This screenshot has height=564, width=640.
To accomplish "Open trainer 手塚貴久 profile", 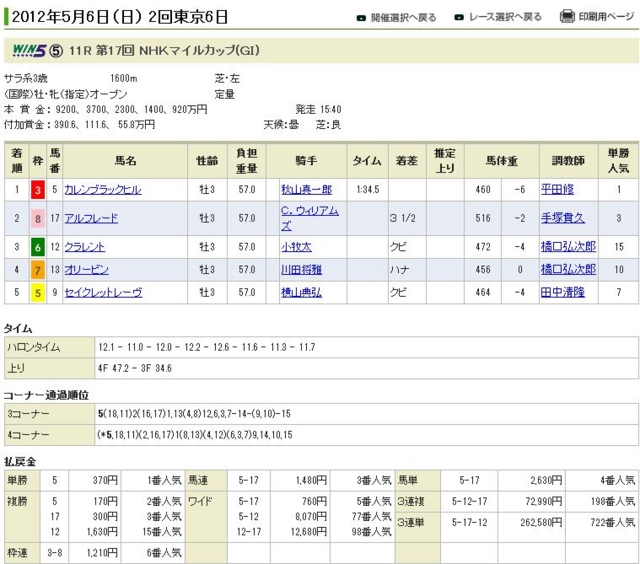I will [563, 218].
